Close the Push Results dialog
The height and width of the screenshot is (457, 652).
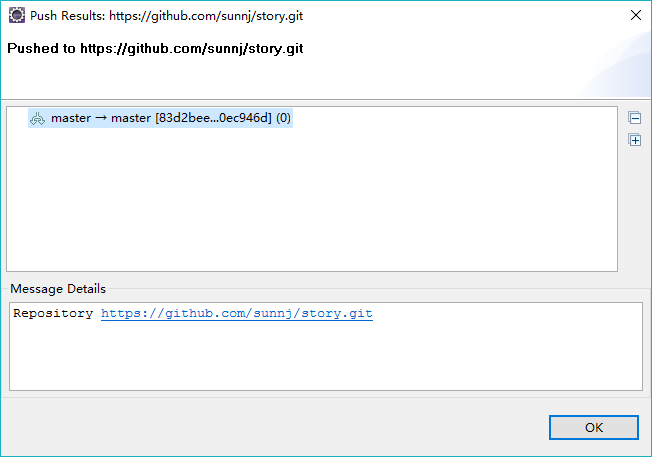click(635, 15)
